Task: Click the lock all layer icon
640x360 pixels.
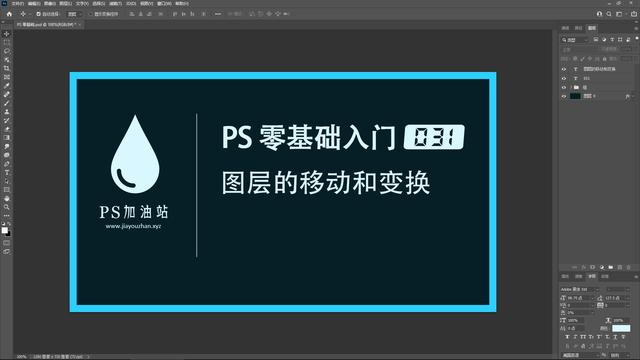Action: coord(604,58)
